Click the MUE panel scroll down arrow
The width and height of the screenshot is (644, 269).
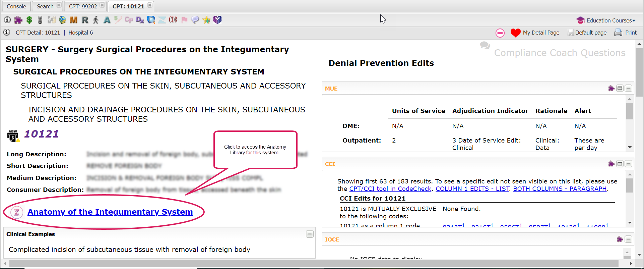tap(630, 147)
